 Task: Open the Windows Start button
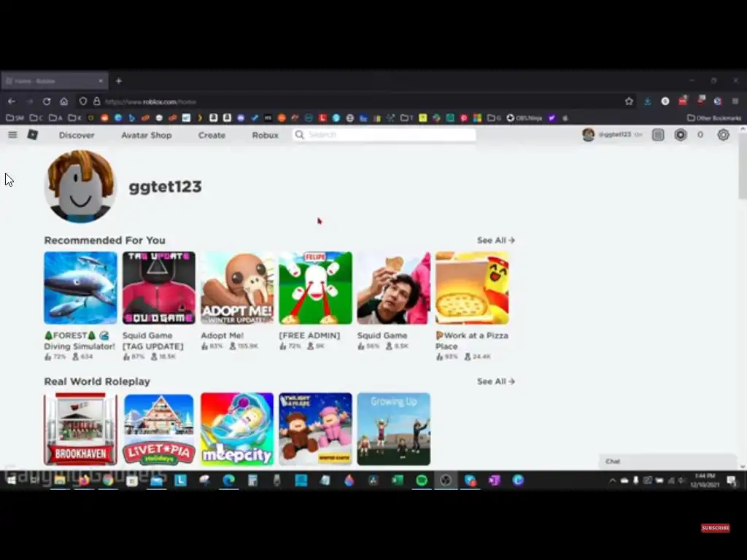[12, 481]
